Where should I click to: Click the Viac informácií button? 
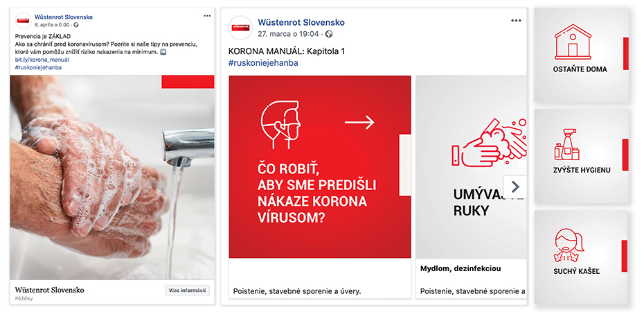187,291
